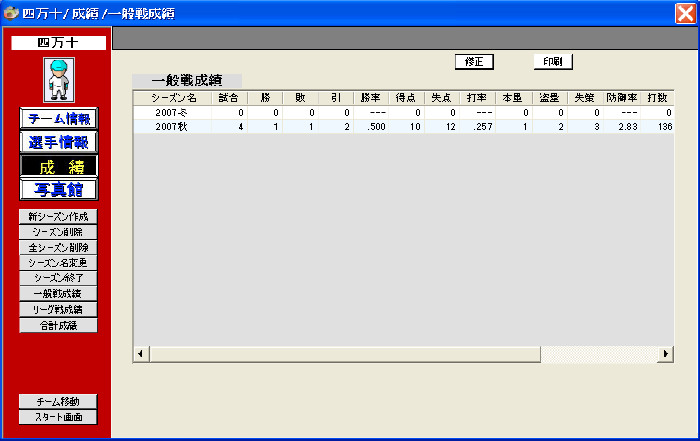Click the 修正 button

point(474,62)
